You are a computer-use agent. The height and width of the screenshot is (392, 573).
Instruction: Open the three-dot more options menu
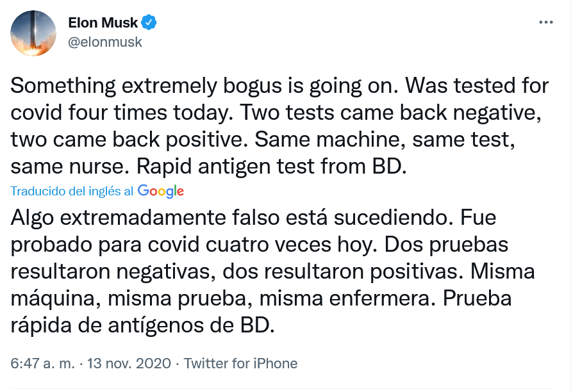pos(545,22)
